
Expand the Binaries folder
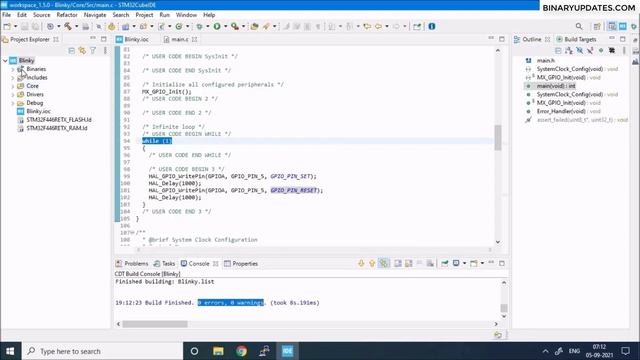click(x=13, y=69)
